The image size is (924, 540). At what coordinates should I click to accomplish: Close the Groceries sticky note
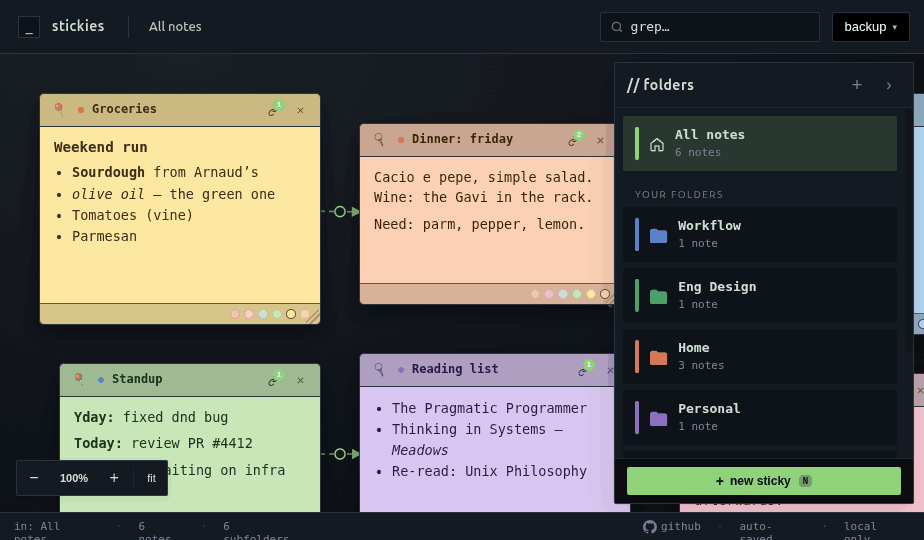tap(301, 110)
